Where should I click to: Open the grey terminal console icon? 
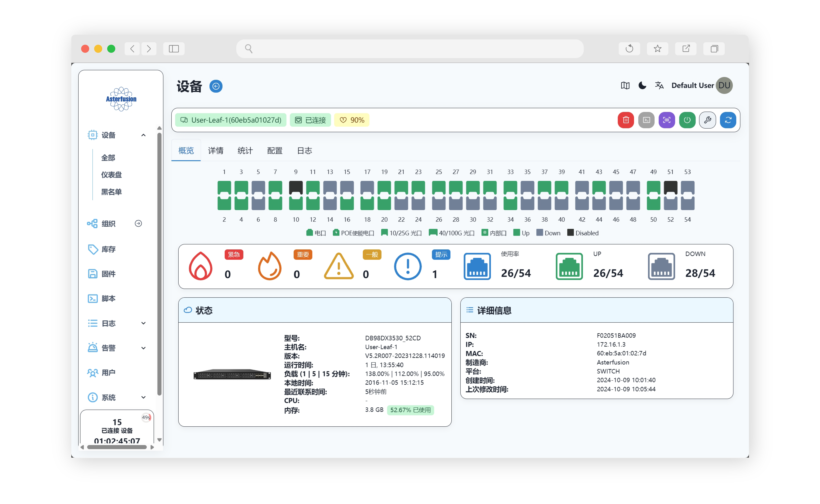[646, 120]
